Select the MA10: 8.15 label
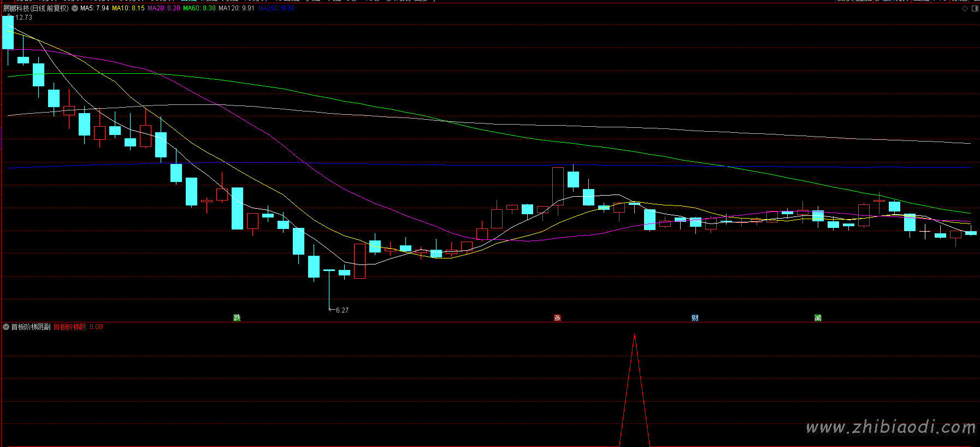 click(x=128, y=8)
